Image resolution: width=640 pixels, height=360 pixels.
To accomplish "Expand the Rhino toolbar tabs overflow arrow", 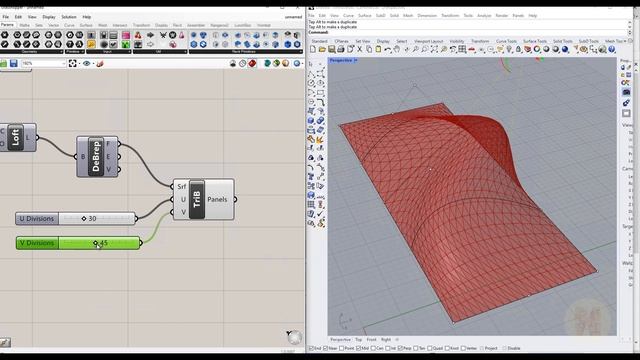I will [x=625, y=41].
